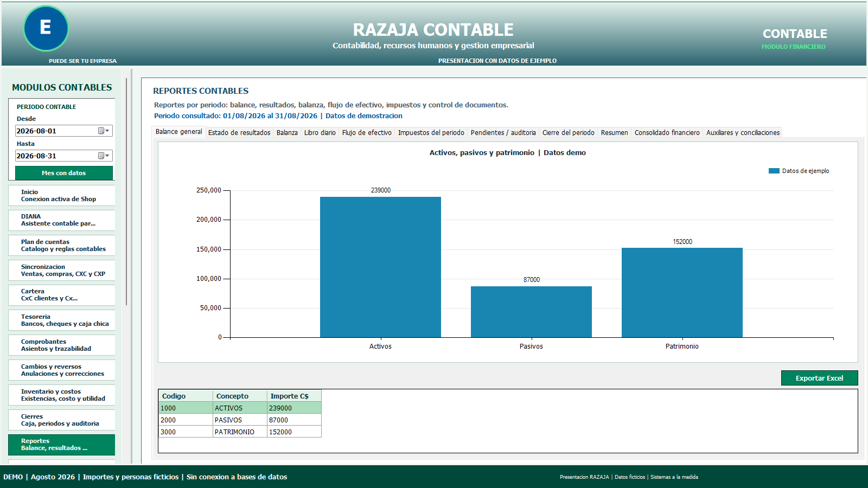The height and width of the screenshot is (488, 868).
Task: Click the Exportar Excel button
Action: click(819, 378)
